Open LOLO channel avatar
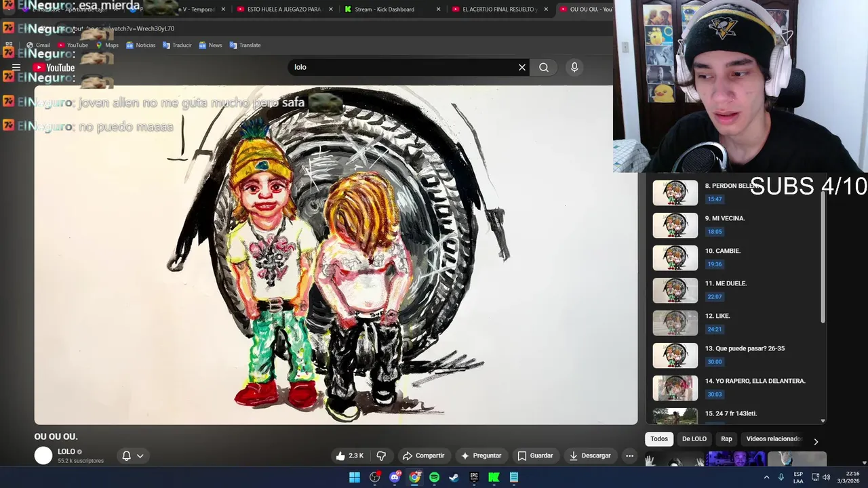The width and height of the screenshot is (868, 488). pos(43,455)
